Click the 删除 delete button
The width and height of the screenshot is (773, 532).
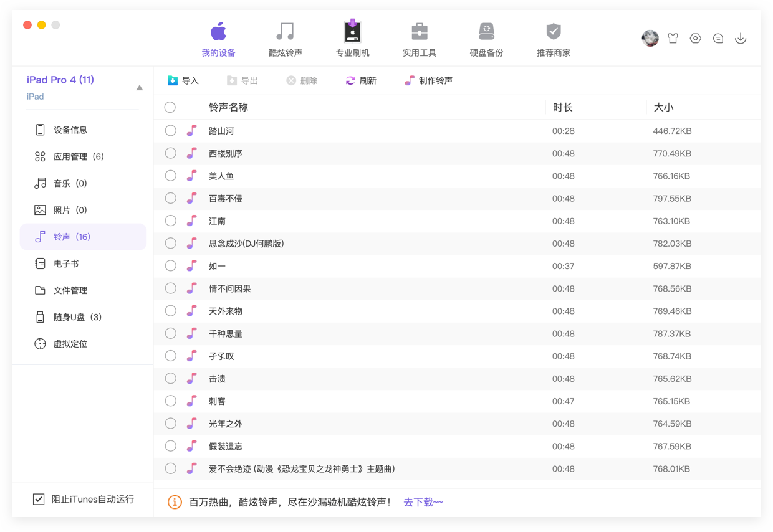pyautogui.click(x=302, y=80)
